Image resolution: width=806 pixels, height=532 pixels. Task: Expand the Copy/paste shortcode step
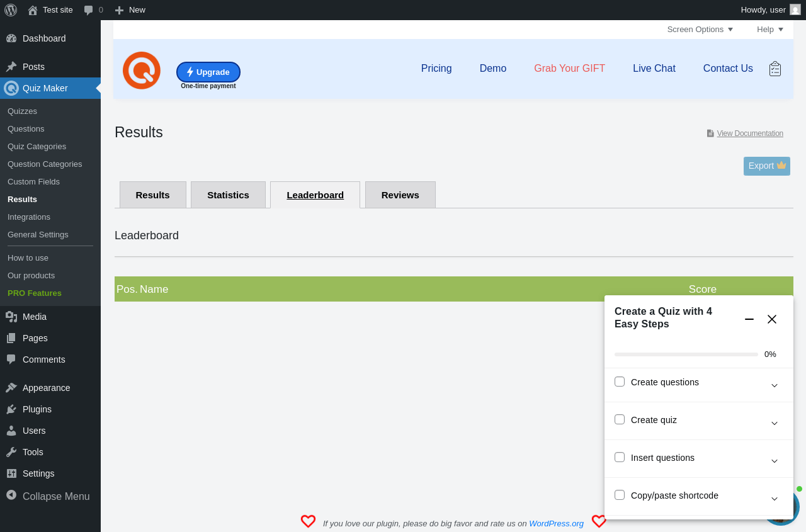(x=775, y=499)
